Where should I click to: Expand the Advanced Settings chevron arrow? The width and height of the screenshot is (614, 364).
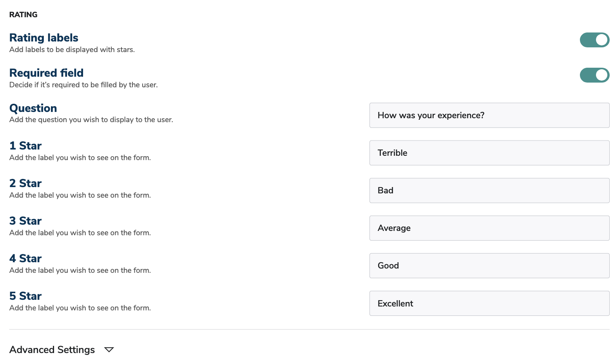[109, 350]
